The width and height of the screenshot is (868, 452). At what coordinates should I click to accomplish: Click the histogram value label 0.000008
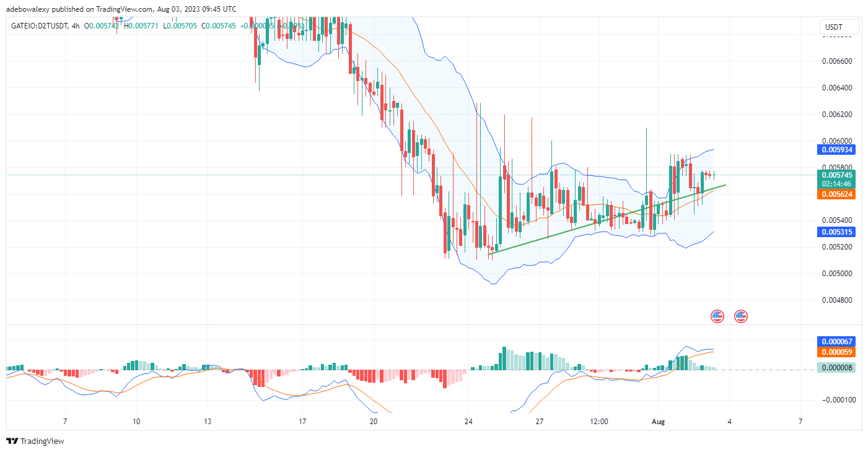[x=837, y=367]
